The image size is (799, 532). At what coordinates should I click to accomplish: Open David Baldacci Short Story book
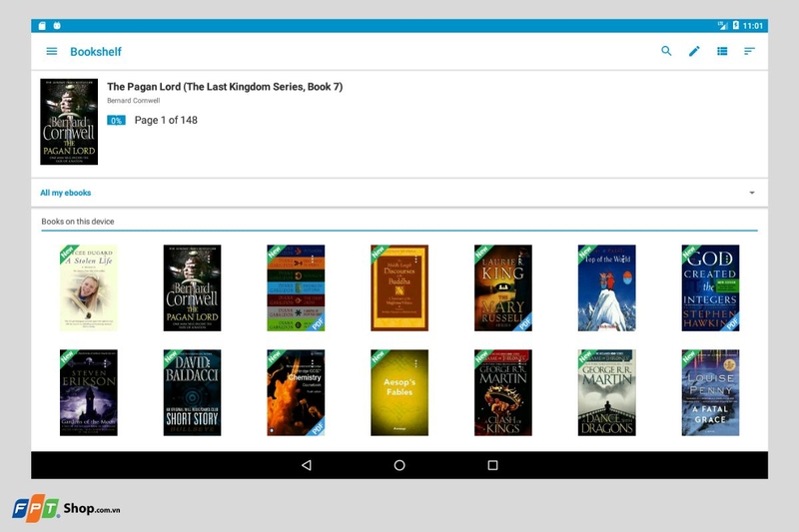pos(192,392)
